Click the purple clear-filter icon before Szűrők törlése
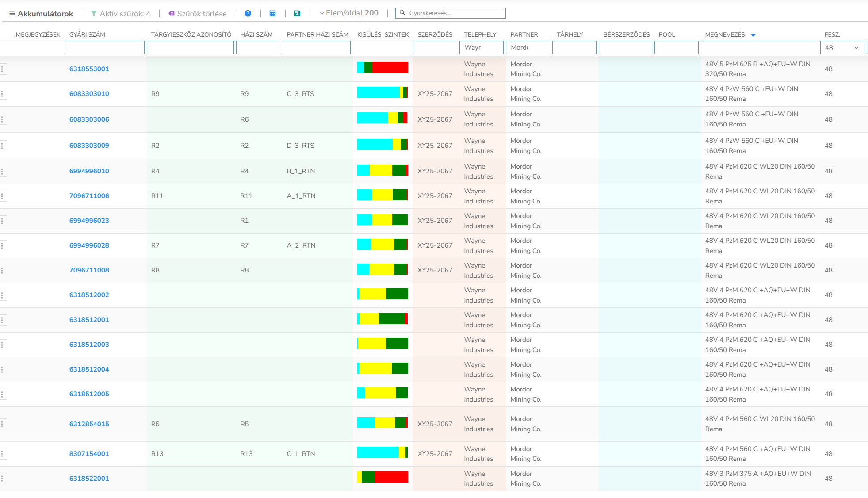868x498 pixels. [171, 13]
